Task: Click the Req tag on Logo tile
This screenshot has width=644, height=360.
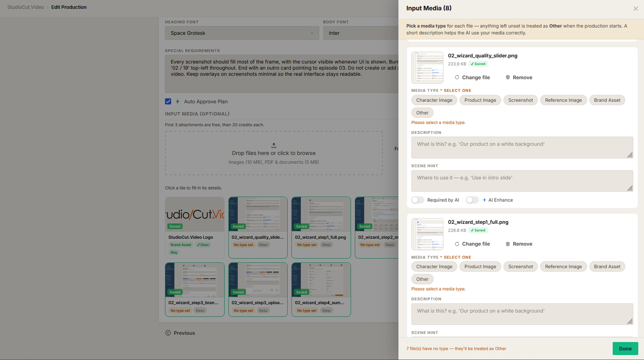Action: (174, 253)
